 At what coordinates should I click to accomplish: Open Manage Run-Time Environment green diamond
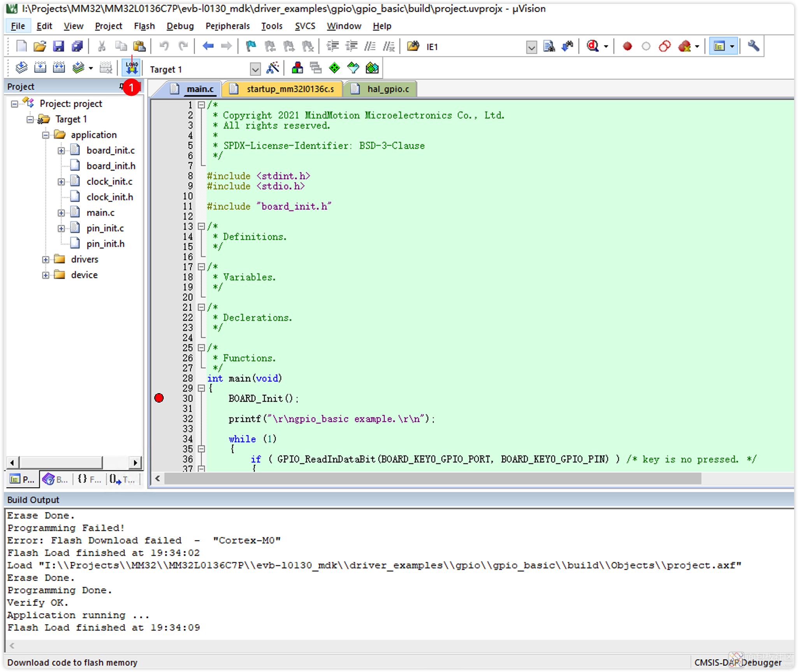334,68
